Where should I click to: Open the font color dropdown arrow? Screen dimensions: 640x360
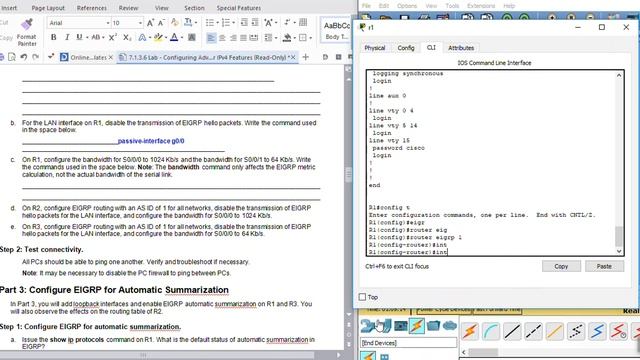(182, 38)
